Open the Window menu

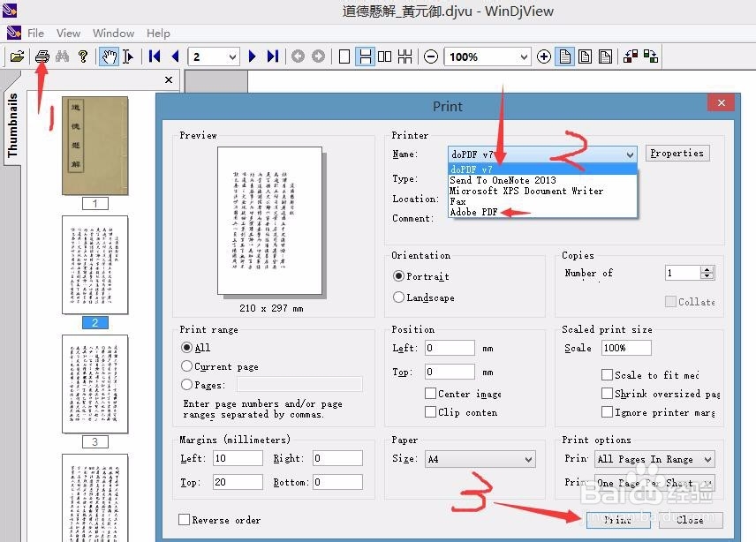click(113, 34)
